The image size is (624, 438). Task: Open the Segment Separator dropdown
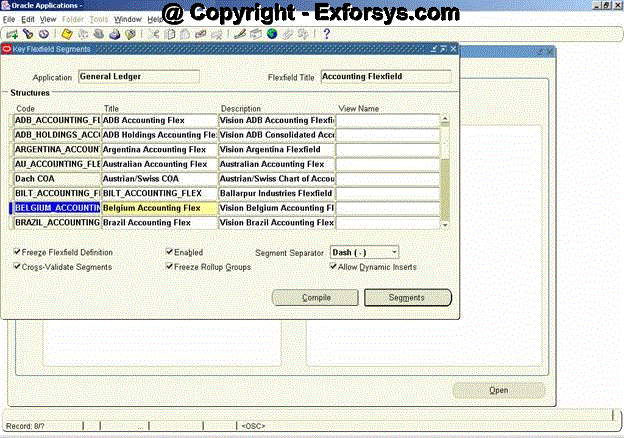click(x=393, y=253)
